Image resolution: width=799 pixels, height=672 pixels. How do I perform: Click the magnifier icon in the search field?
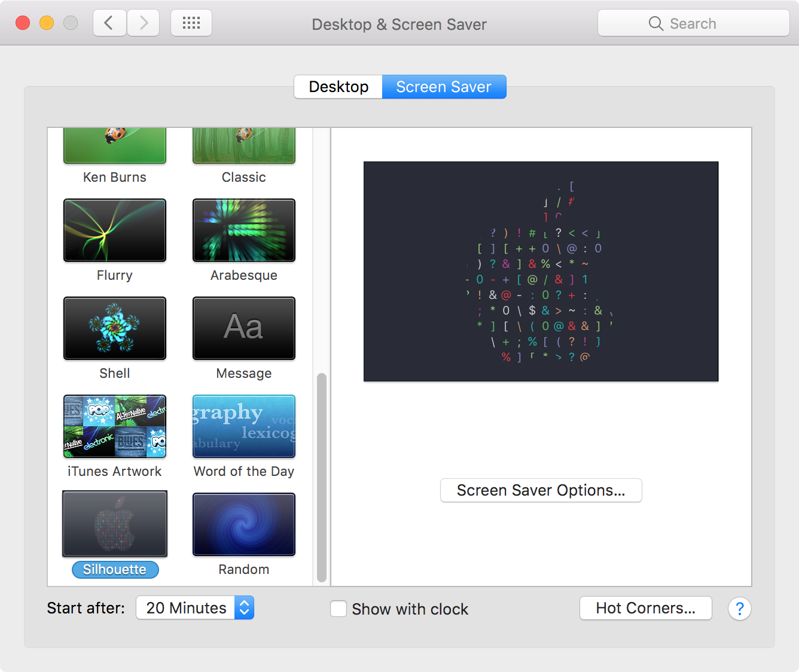[x=655, y=23]
